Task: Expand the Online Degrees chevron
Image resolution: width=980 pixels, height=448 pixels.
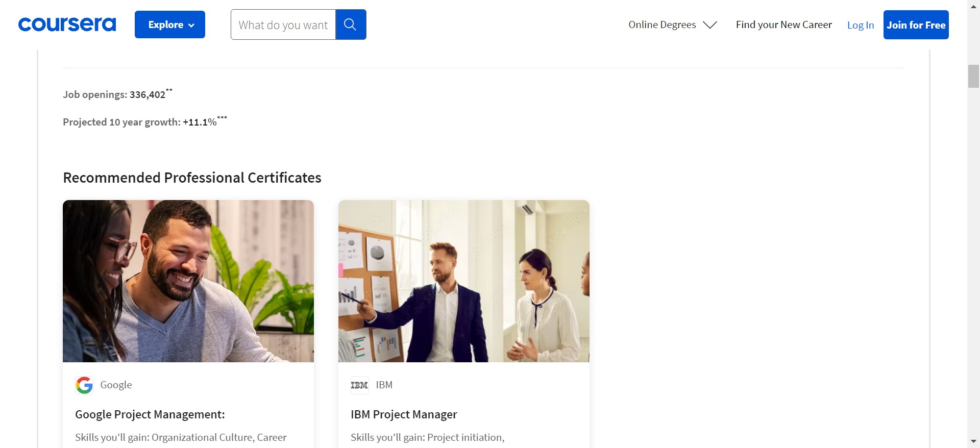Action: (710, 25)
